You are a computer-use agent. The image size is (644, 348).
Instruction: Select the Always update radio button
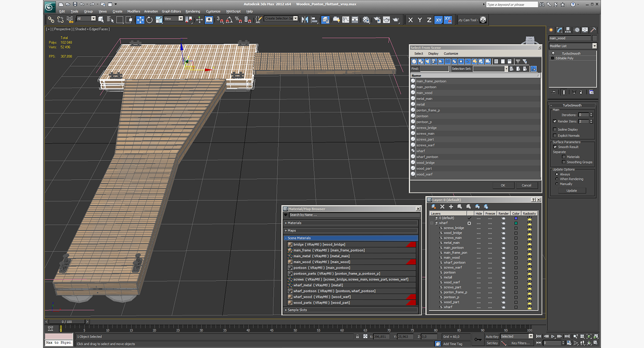[557, 174]
